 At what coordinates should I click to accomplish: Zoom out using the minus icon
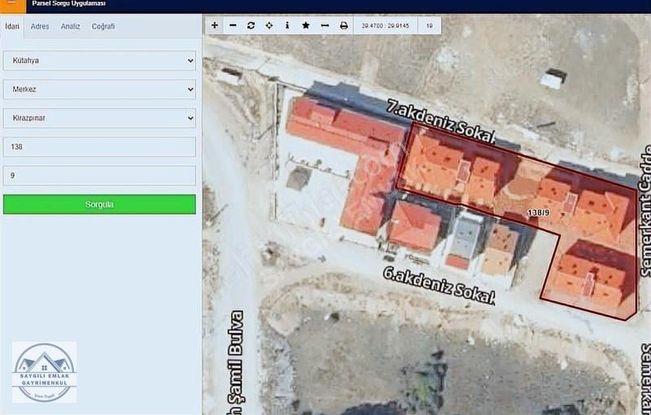coord(233,25)
